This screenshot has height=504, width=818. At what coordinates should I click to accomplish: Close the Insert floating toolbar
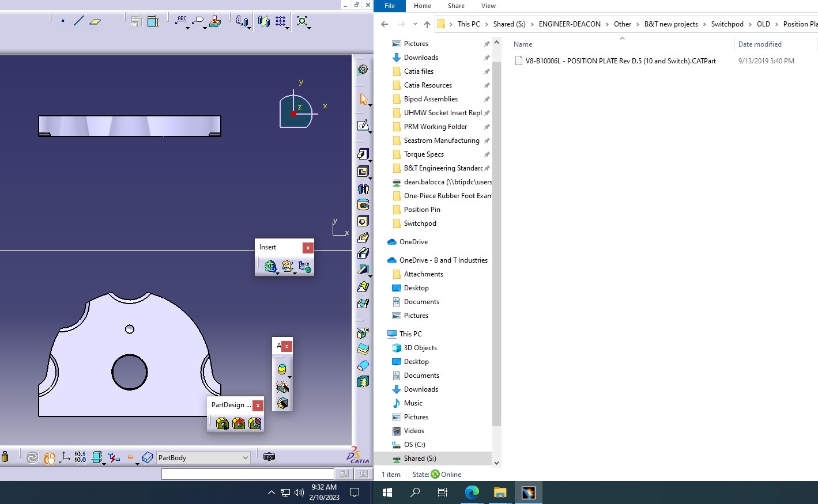coord(308,248)
